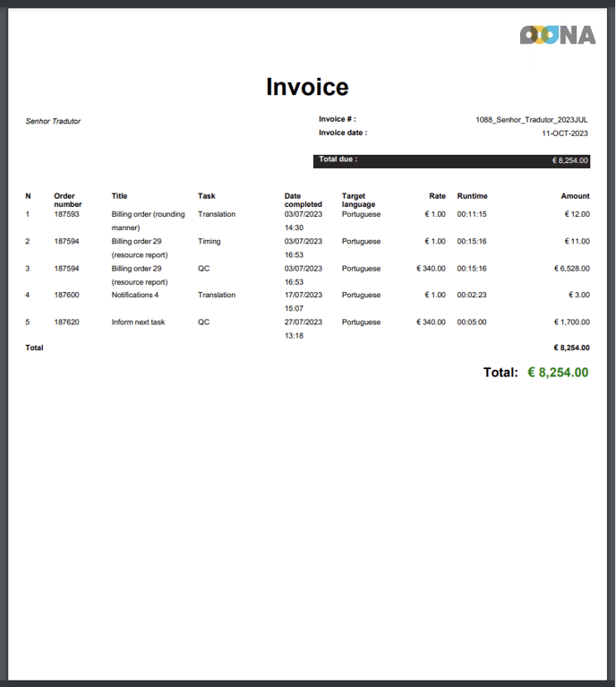Select the Senhor Tradutor name

[x=53, y=121]
